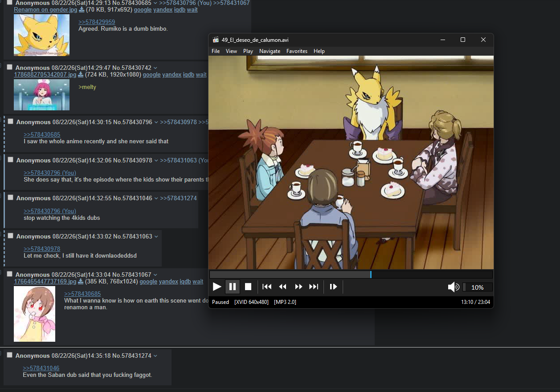Open post menu arrow for No.578431067
This screenshot has width=560, height=392.
pos(155,275)
